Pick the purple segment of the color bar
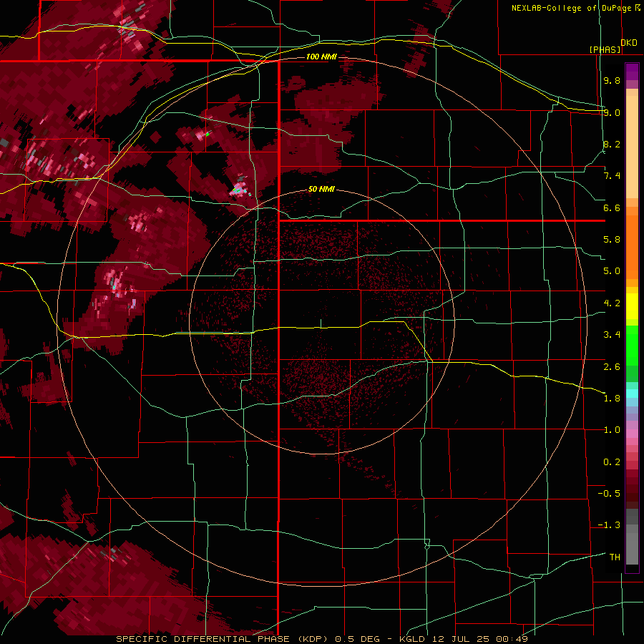This screenshot has height=644, width=644. click(632, 72)
